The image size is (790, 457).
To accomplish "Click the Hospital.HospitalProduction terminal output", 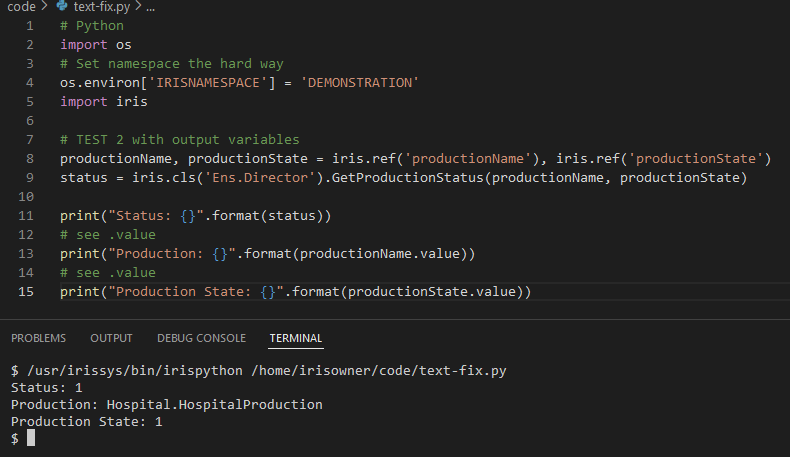I will (x=215, y=404).
